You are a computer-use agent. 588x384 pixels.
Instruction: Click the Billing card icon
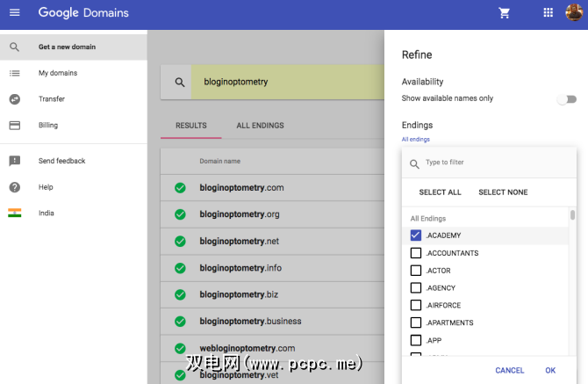coord(15,126)
